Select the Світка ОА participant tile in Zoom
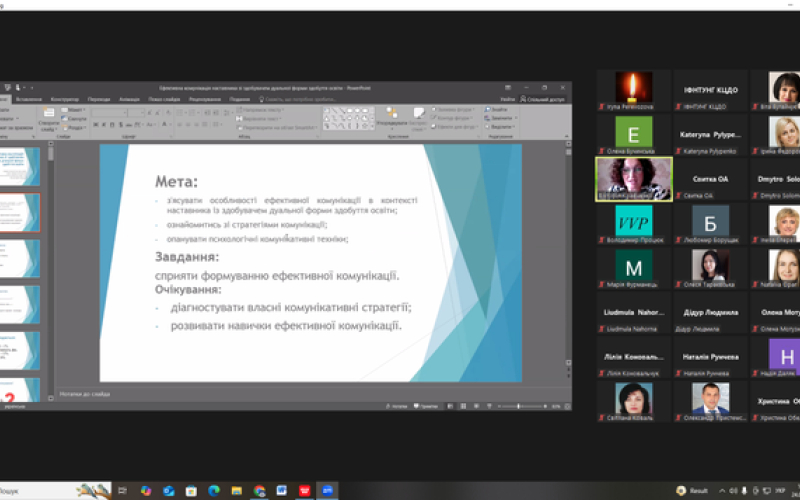The width and height of the screenshot is (800, 500). 710,179
